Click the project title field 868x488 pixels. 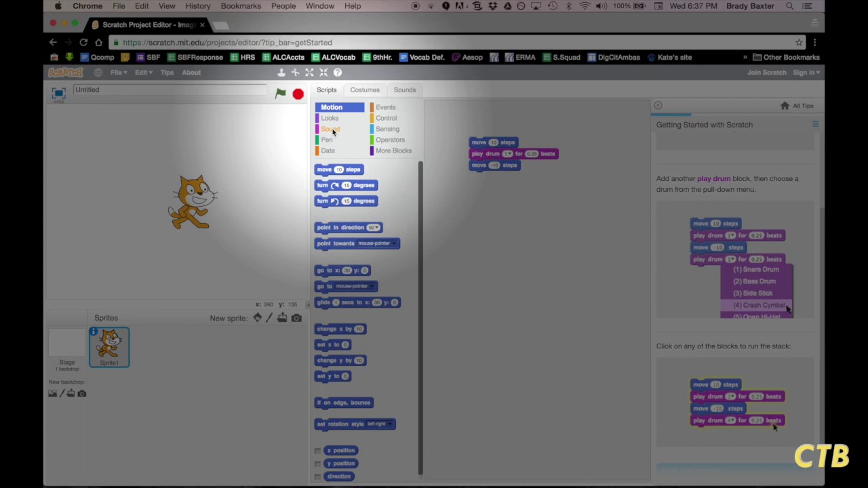(170, 89)
